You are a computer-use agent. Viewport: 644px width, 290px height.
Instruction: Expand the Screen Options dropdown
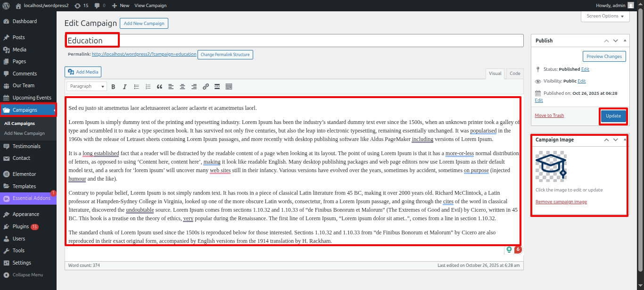point(605,16)
